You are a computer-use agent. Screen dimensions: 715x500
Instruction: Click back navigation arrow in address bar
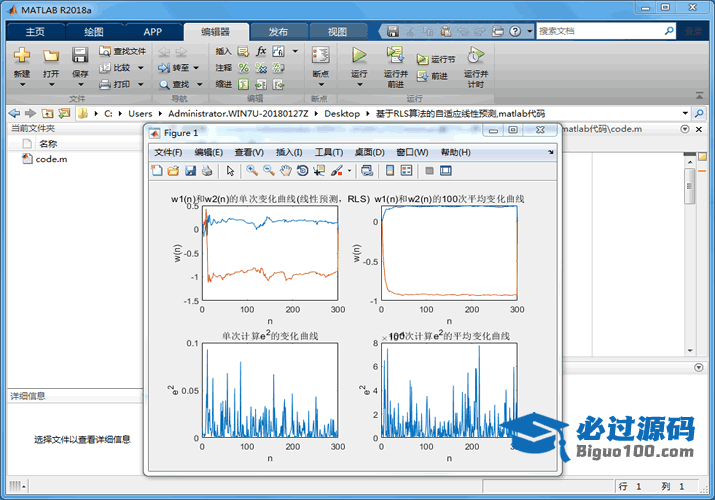click(x=14, y=113)
